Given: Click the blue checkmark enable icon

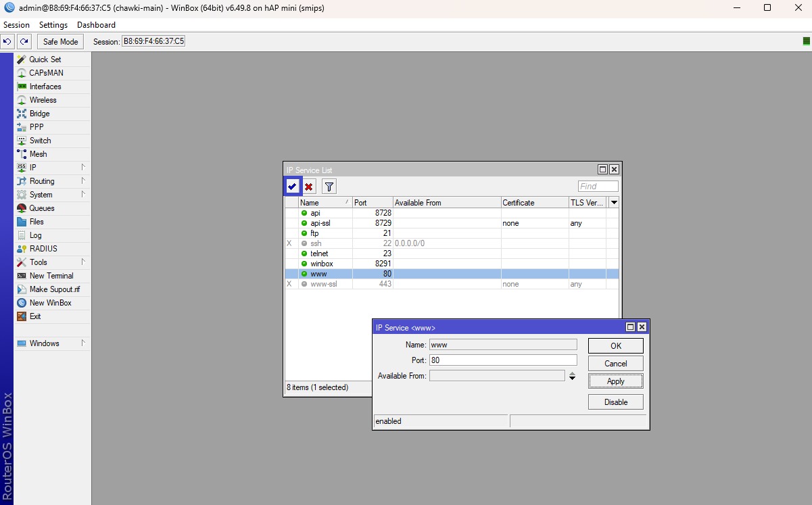Looking at the screenshot, I should [292, 187].
